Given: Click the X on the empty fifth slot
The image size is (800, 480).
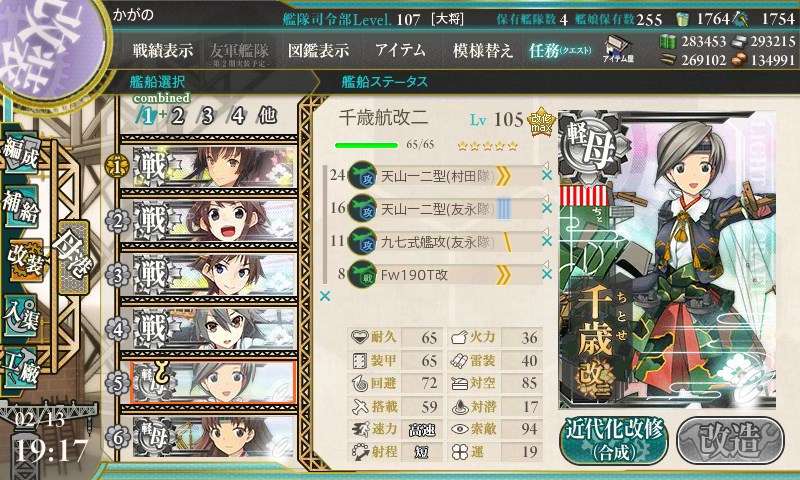Looking at the screenshot, I should coord(324,296).
